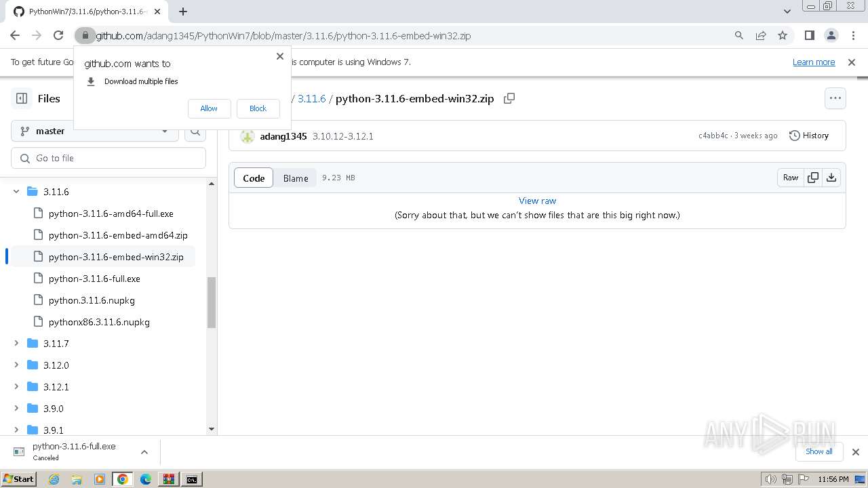Image resolution: width=868 pixels, height=488 pixels.
Task: Switch to the Blame view tab
Action: click(296, 178)
